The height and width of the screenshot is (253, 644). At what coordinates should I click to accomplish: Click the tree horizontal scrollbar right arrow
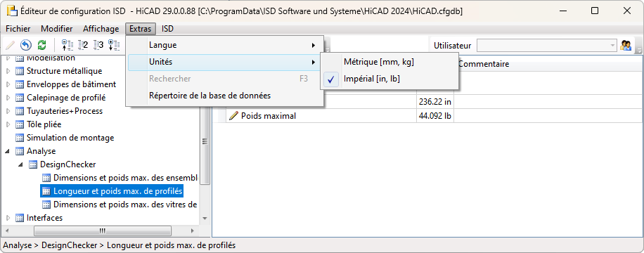click(x=192, y=230)
